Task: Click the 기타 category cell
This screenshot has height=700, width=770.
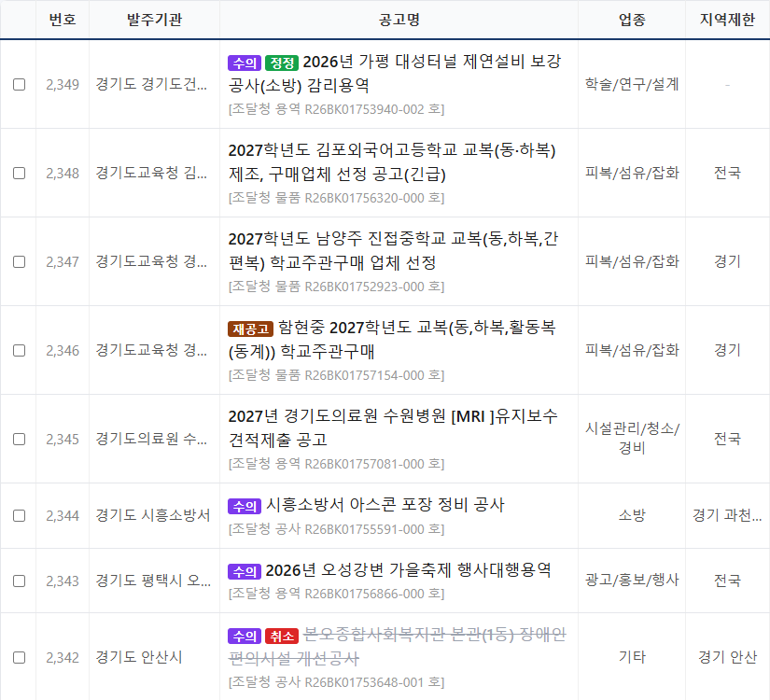Action: (x=632, y=657)
